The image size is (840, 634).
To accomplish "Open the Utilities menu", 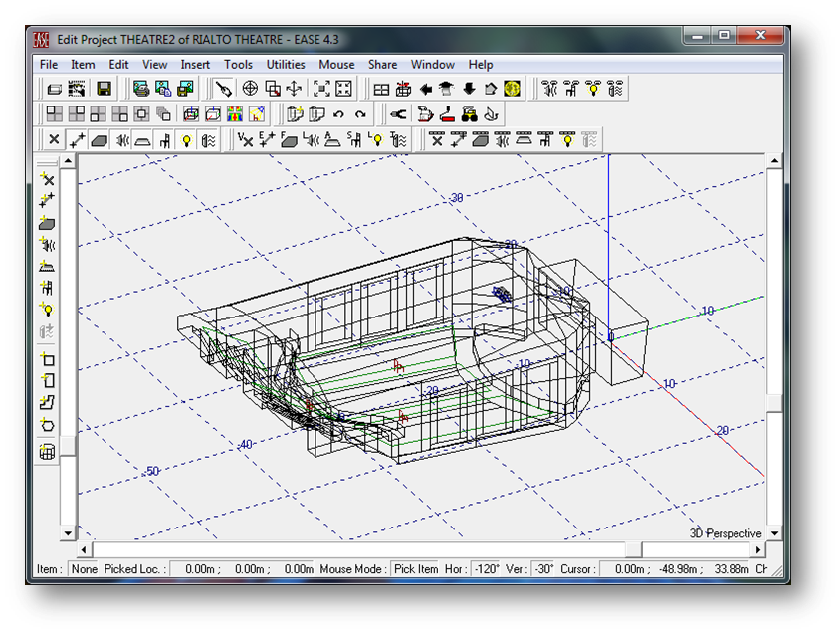I will point(286,64).
